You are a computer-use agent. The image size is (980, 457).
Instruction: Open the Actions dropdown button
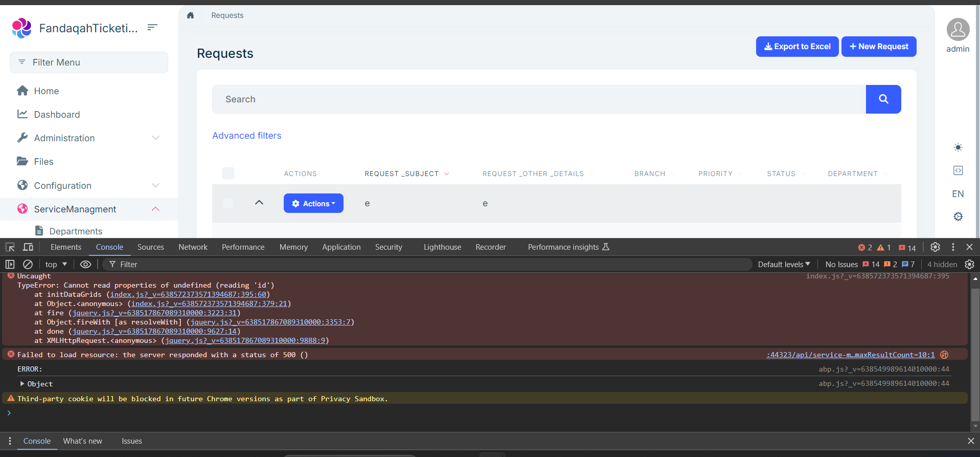(313, 203)
